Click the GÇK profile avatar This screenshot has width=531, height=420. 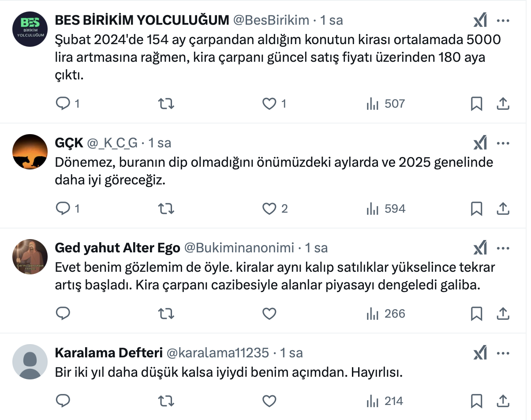click(30, 152)
